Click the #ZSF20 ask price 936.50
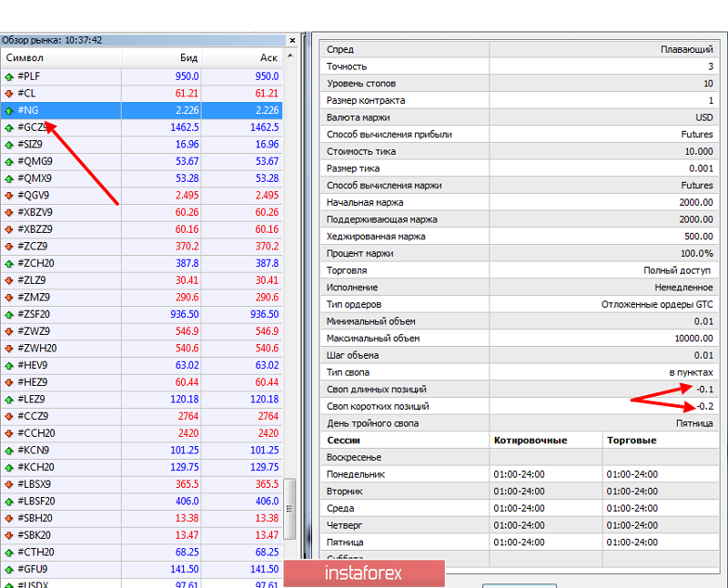The image size is (728, 588). click(265, 314)
